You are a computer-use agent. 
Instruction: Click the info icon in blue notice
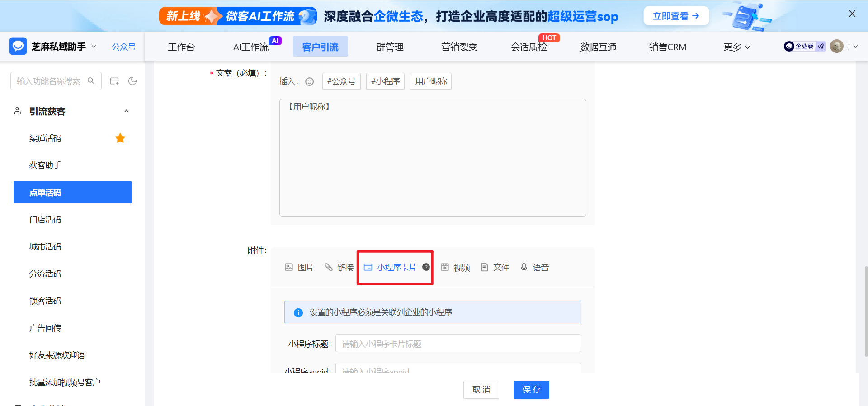click(298, 312)
